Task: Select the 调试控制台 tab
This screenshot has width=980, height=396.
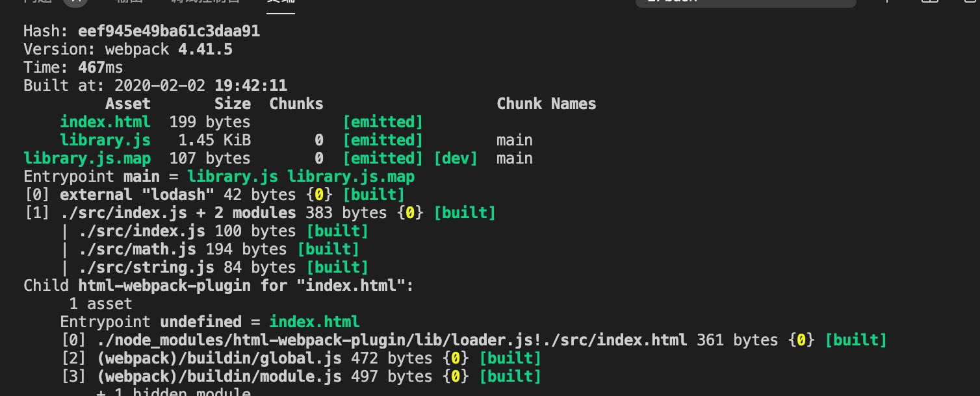Action: (205, 2)
